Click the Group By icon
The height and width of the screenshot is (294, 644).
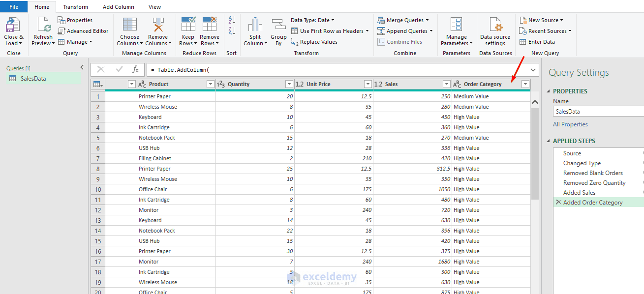pyautogui.click(x=278, y=25)
